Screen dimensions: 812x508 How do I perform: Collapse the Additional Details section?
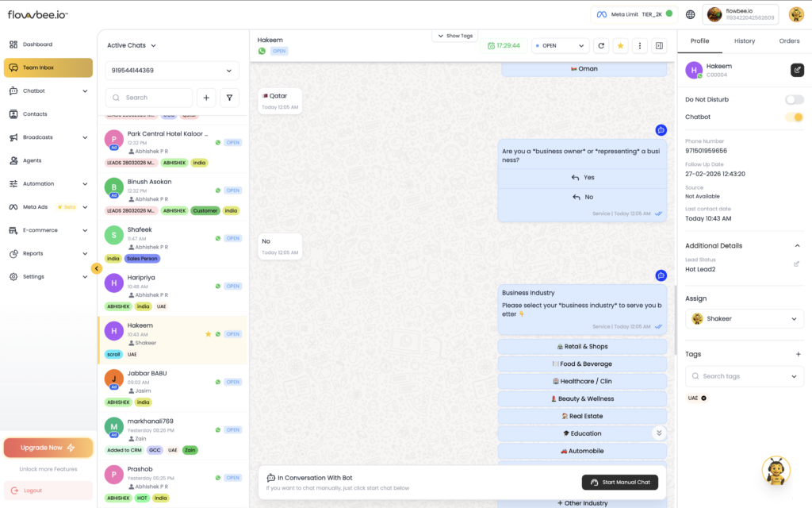click(x=797, y=246)
